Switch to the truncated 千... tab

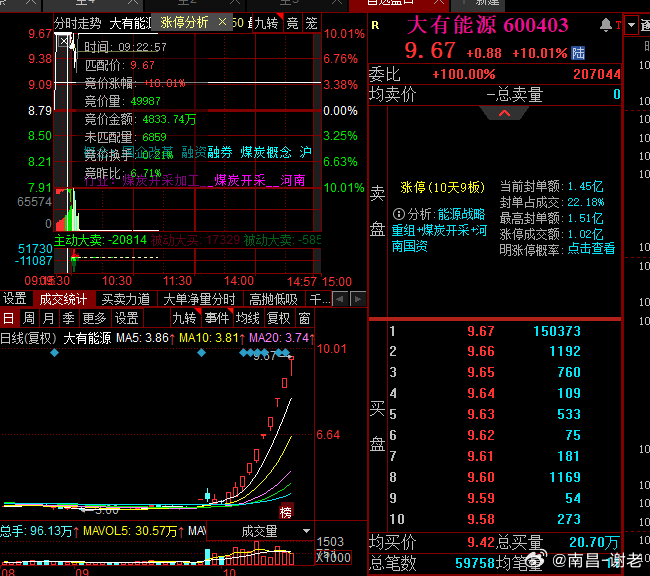(320, 299)
